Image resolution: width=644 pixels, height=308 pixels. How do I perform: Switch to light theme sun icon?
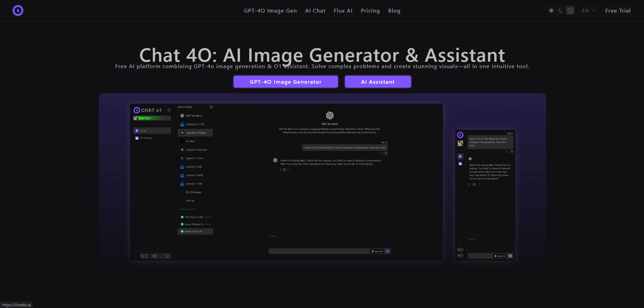(551, 11)
